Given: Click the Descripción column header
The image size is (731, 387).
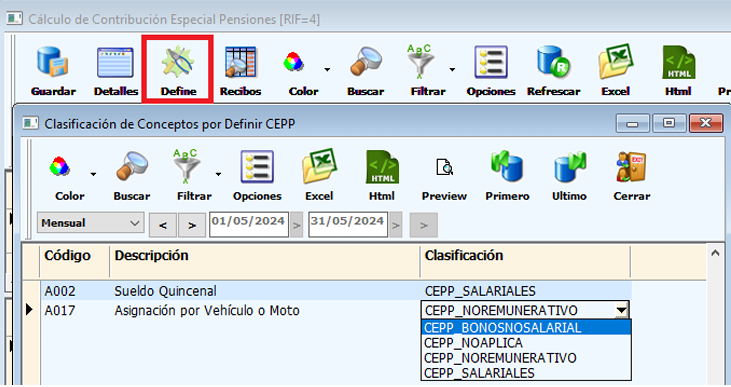Looking at the screenshot, I should click(x=265, y=262).
